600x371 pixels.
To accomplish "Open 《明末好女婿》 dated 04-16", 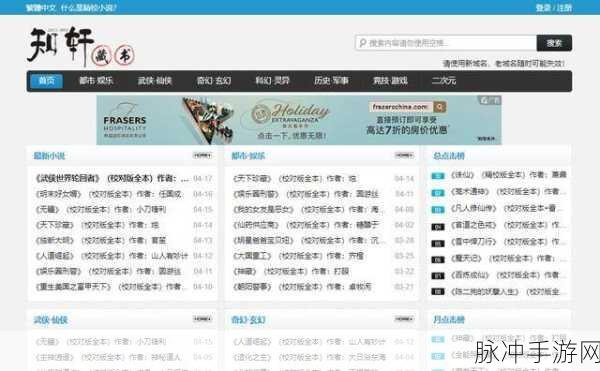I will 109,194.
